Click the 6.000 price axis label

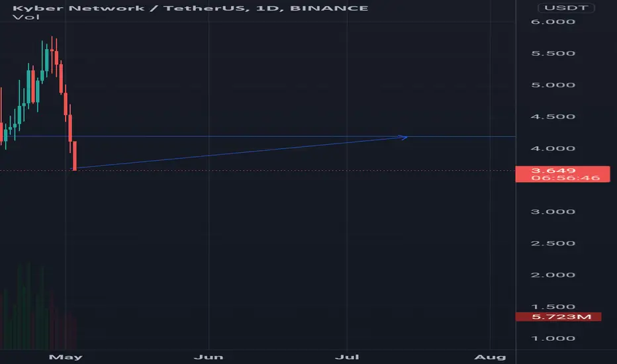click(x=553, y=22)
